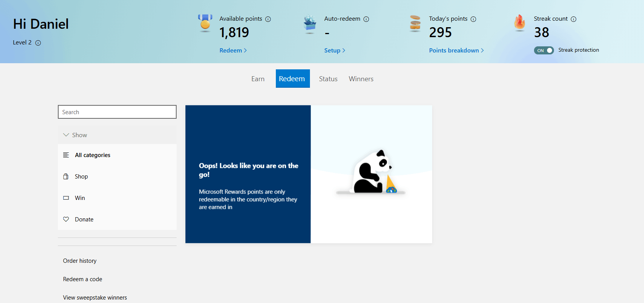The width and height of the screenshot is (644, 303).
Task: Click the 1,819 points value
Action: [x=234, y=32]
